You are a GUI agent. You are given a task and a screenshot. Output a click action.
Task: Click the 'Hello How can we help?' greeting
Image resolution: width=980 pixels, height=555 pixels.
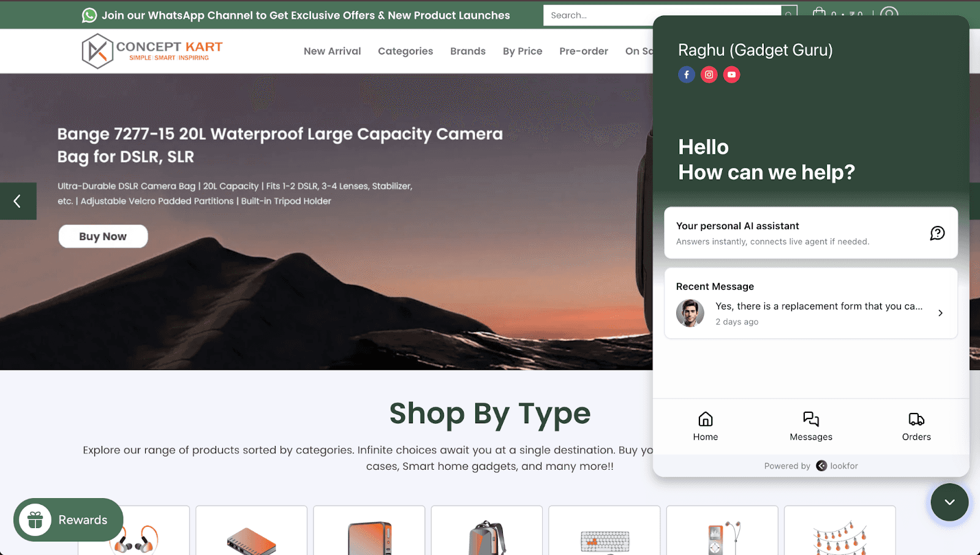click(x=766, y=160)
